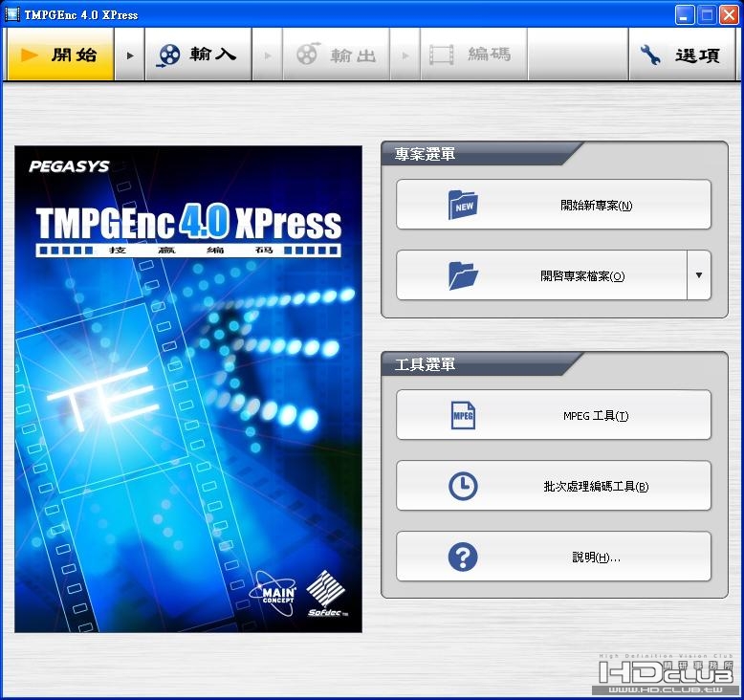Launch MPEG 工具(T)
This screenshot has width=744, height=700.
pyautogui.click(x=554, y=415)
